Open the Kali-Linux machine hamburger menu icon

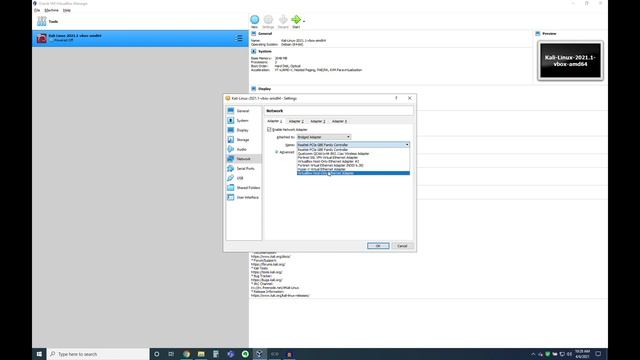239,38
